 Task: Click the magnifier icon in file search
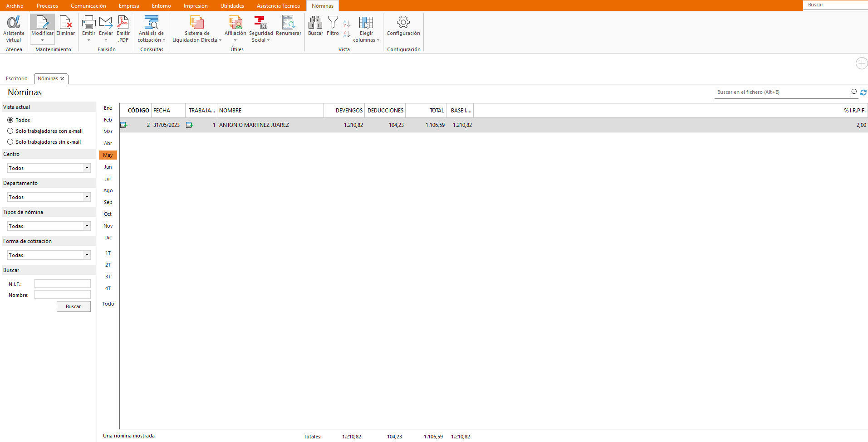point(853,92)
